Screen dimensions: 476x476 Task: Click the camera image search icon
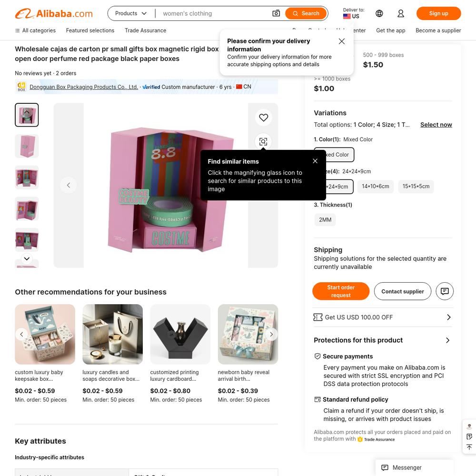pyautogui.click(x=276, y=13)
